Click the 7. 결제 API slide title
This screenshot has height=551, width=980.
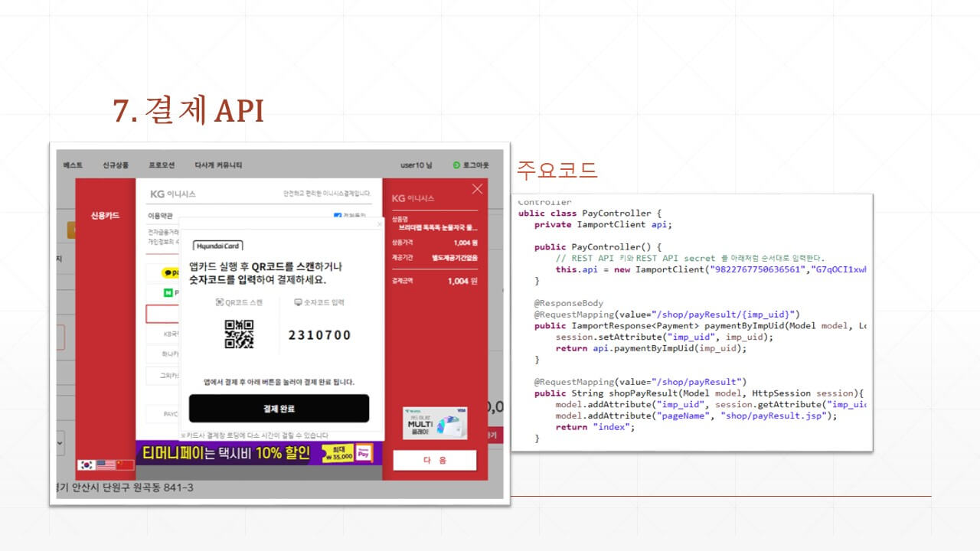[x=188, y=111]
